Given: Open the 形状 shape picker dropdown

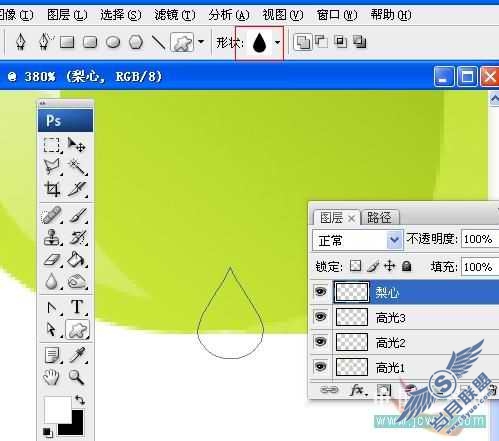Looking at the screenshot, I should click(x=277, y=42).
